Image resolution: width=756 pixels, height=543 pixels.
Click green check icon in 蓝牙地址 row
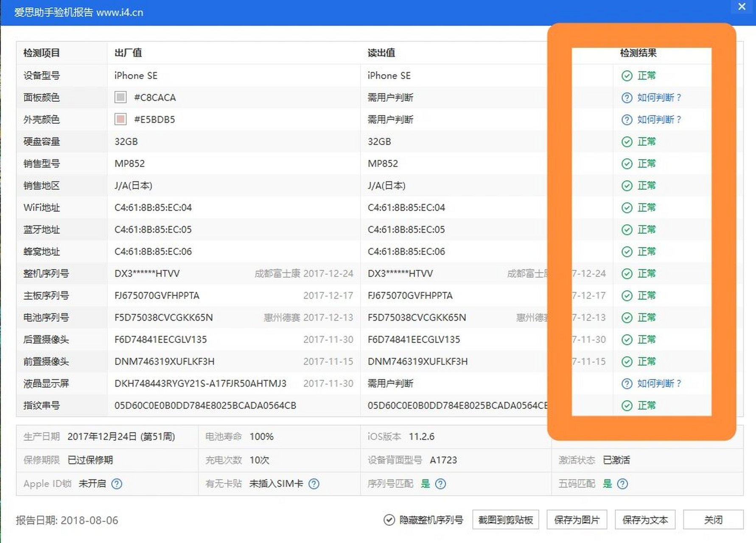[x=627, y=230]
